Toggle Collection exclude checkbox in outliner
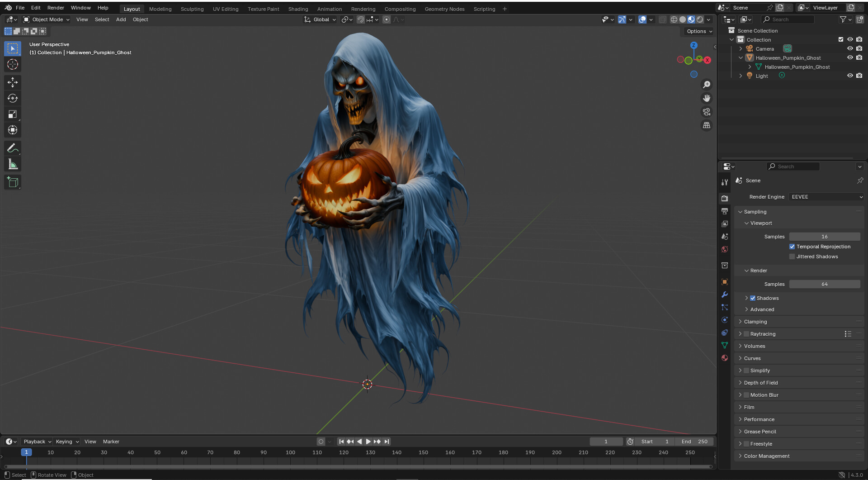The width and height of the screenshot is (868, 480). (x=841, y=39)
